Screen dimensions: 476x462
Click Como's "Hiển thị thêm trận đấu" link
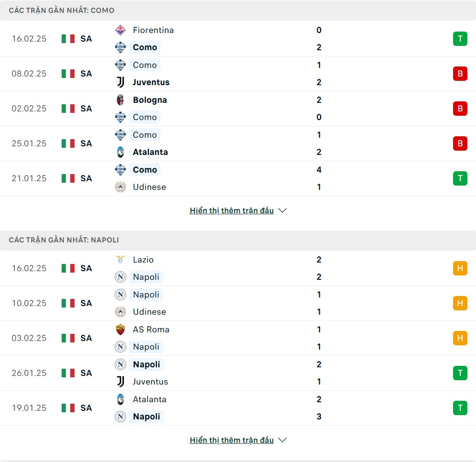231,210
